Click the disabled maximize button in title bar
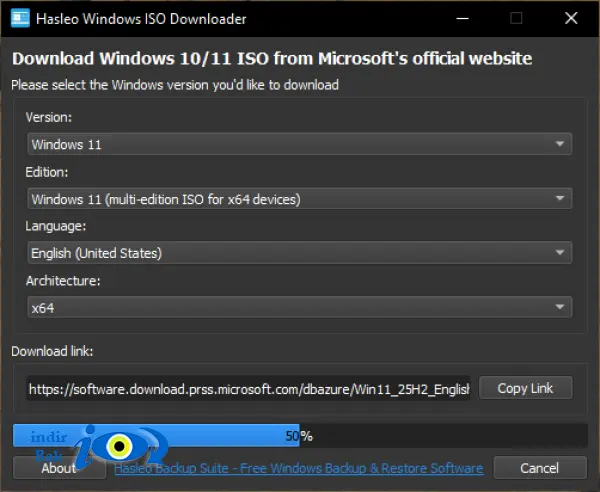Viewport: 600px width, 492px height. [516, 18]
